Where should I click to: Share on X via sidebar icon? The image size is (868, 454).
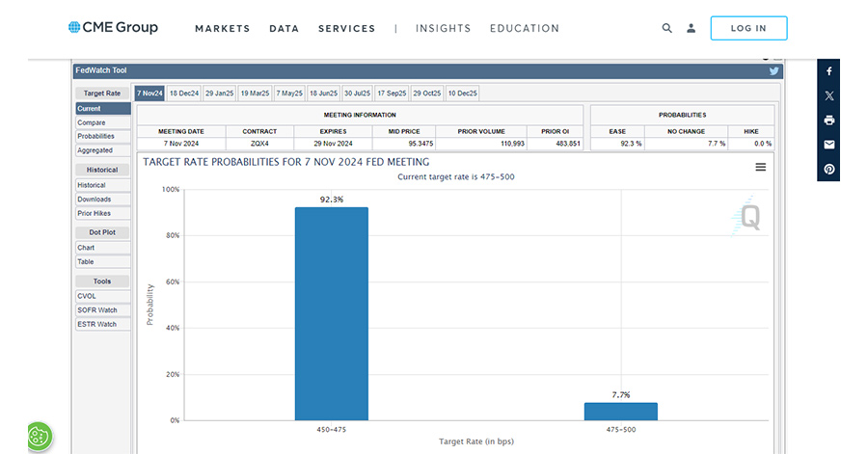pos(828,95)
